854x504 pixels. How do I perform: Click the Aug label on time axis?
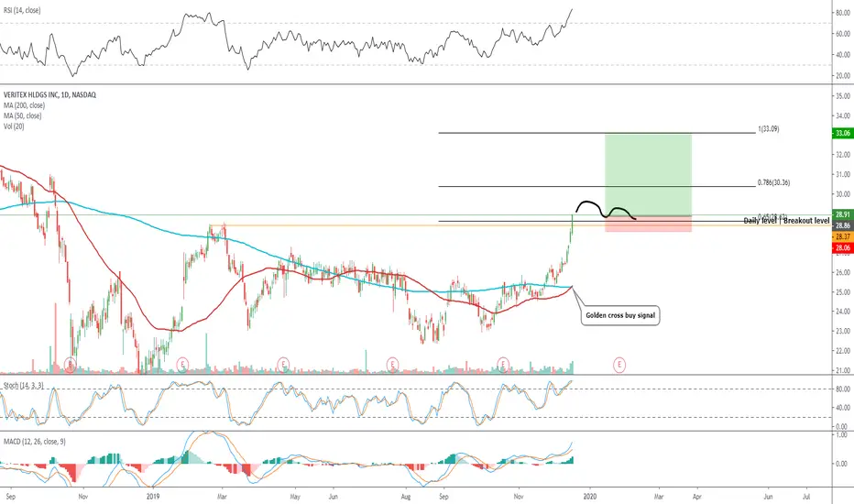pos(406,497)
